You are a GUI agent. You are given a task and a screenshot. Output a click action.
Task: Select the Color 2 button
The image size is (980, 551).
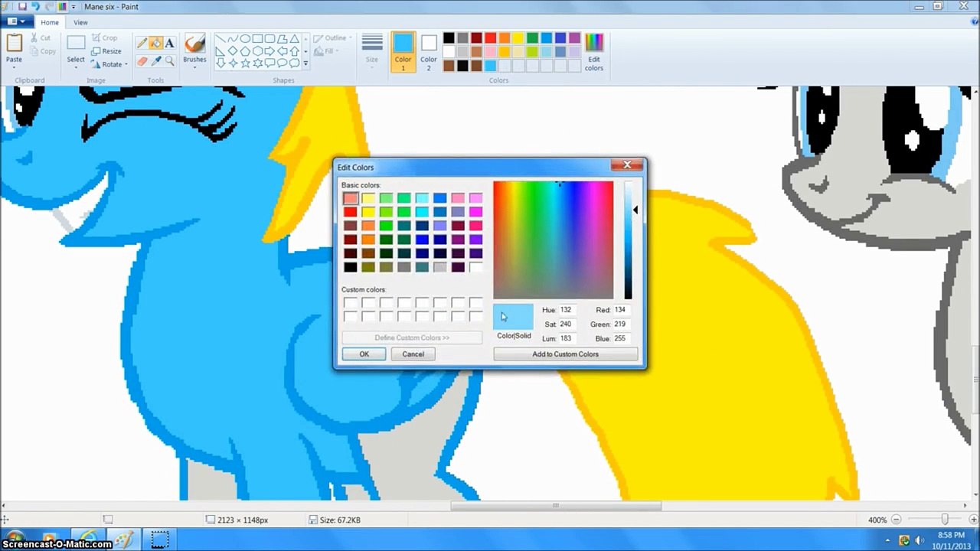tap(429, 51)
